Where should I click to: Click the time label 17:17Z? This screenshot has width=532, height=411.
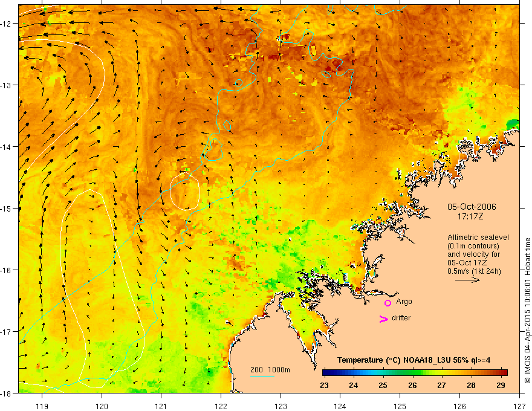[470, 216]
